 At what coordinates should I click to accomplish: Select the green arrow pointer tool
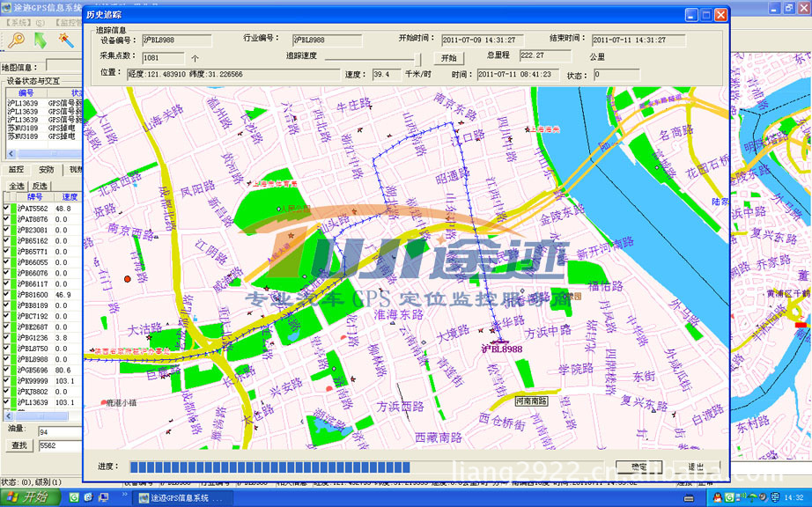pos(41,40)
